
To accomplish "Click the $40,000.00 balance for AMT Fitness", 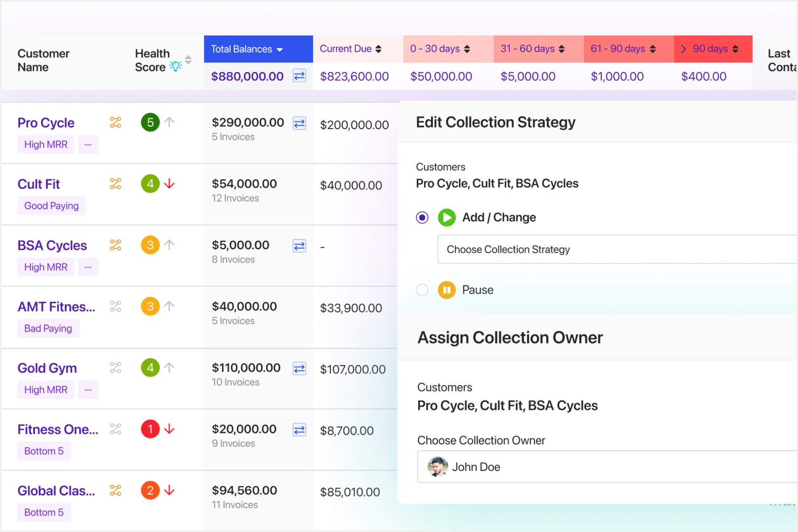I will 244,306.
